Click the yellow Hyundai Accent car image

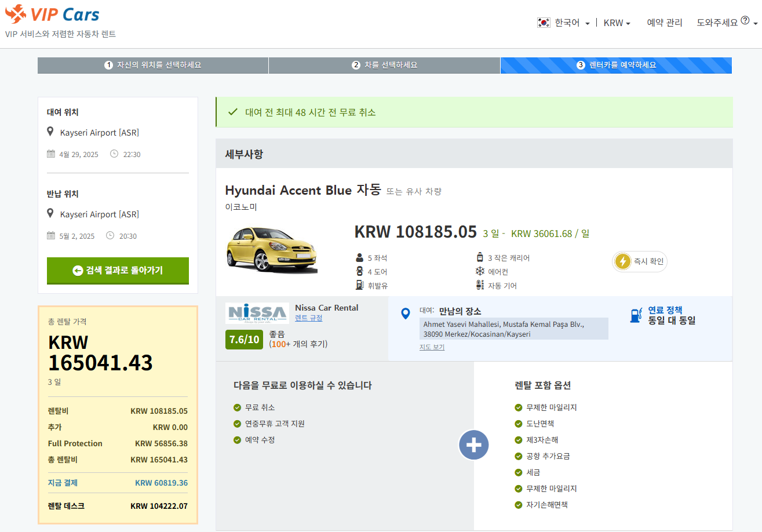[272, 249]
